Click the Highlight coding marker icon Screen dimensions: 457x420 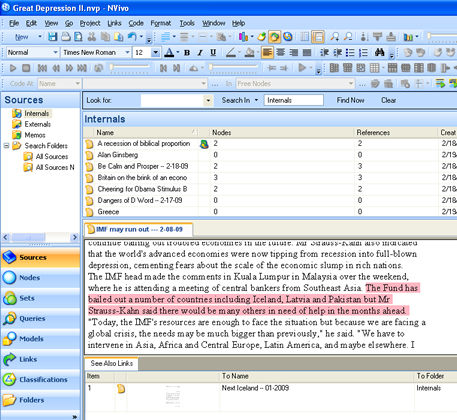coord(262,37)
